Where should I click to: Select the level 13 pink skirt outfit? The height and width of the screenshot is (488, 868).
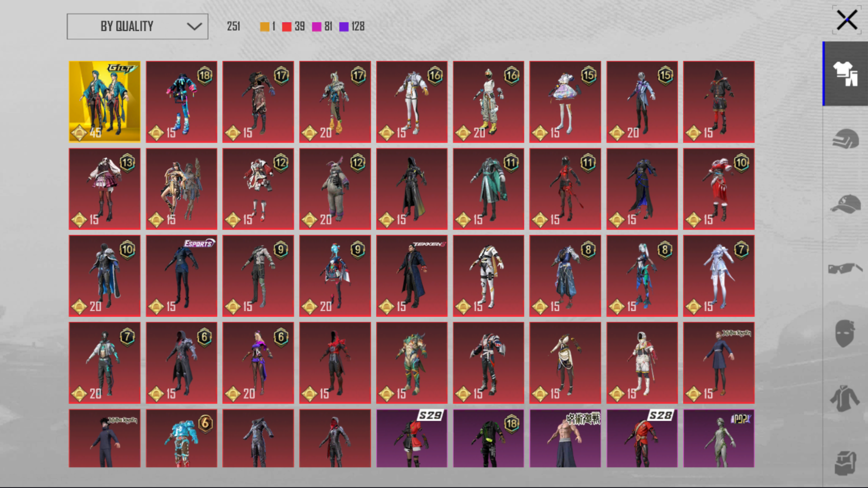tap(104, 189)
